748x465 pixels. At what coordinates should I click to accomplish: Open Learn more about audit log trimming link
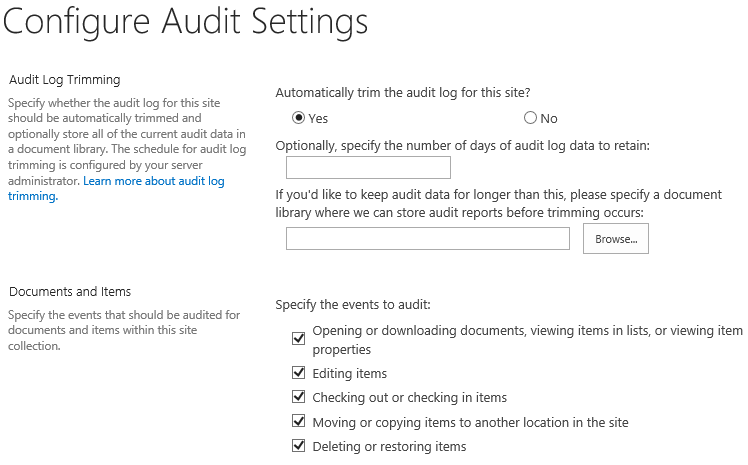(x=116, y=188)
